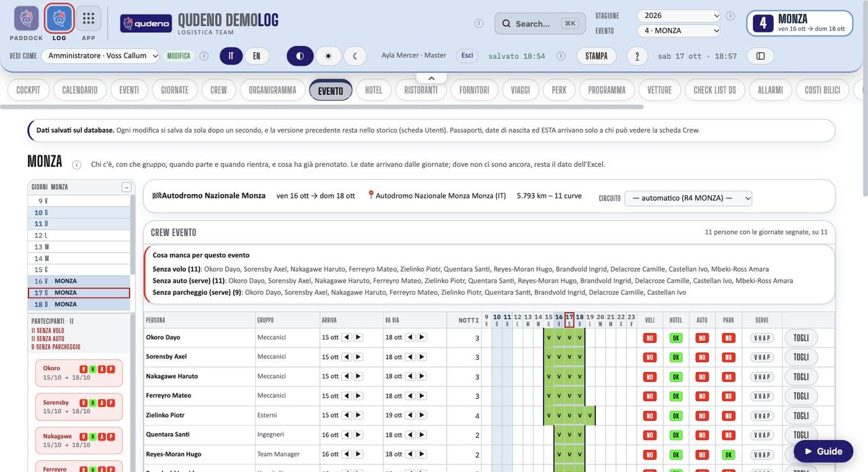This screenshot has width=868, height=472.
Task: Switch language to IT
Action: pyautogui.click(x=231, y=56)
